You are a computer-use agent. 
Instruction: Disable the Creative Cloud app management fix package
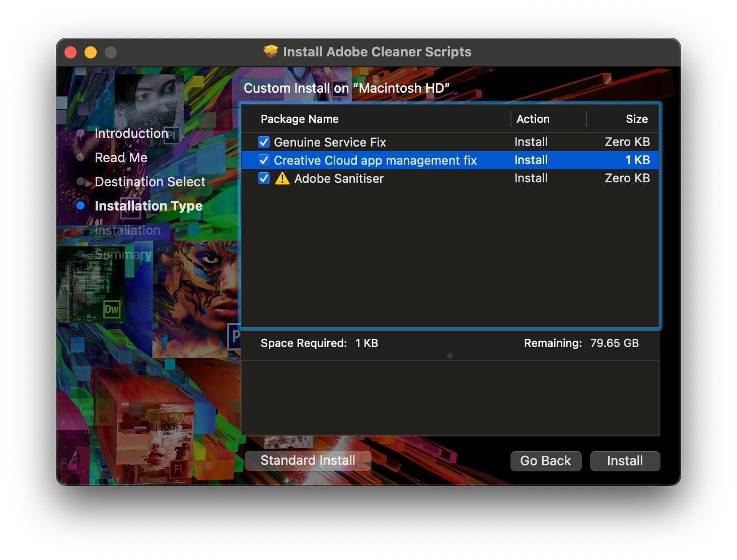[264, 160]
